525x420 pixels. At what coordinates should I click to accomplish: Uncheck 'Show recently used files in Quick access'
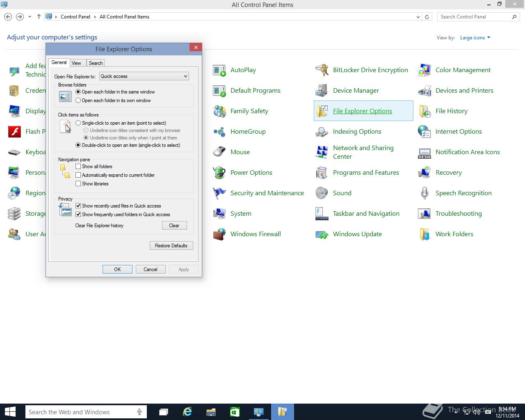[78, 206]
